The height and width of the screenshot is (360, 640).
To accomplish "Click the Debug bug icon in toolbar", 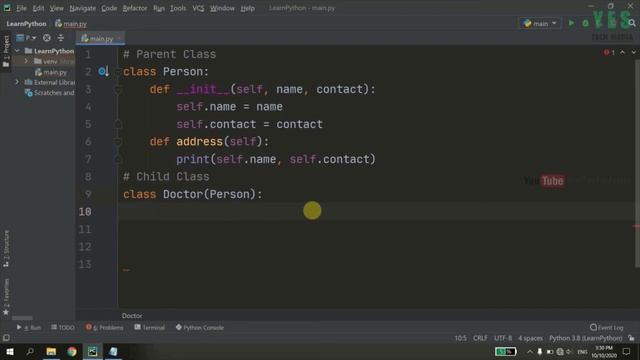I will [585, 24].
